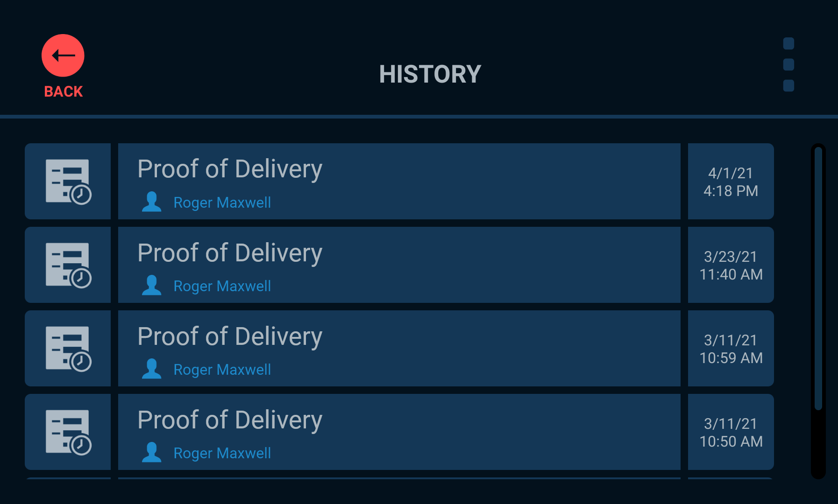The height and width of the screenshot is (504, 838).
Task: Open the Proof of Delivery from 4/1/21
Action: (x=399, y=181)
